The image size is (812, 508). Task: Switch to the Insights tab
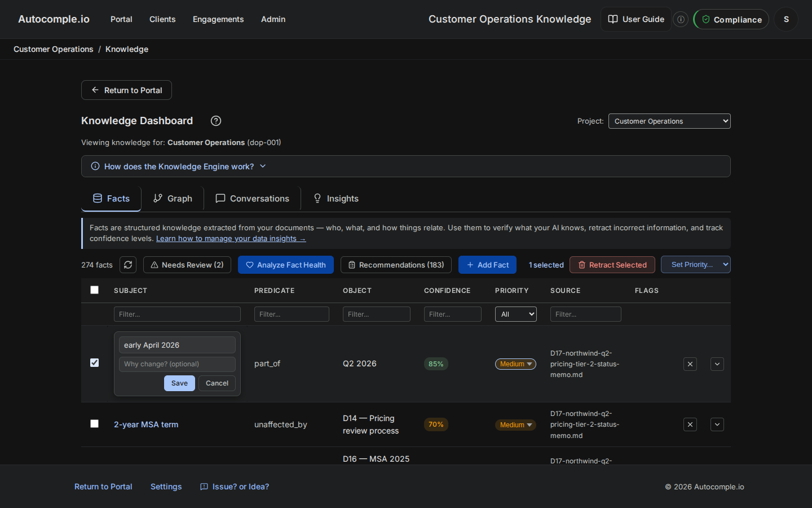[336, 199]
